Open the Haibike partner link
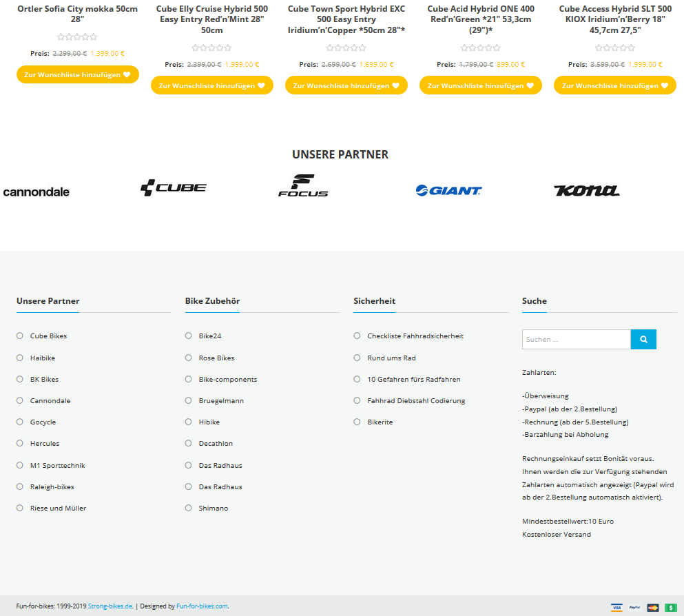 [x=43, y=358]
